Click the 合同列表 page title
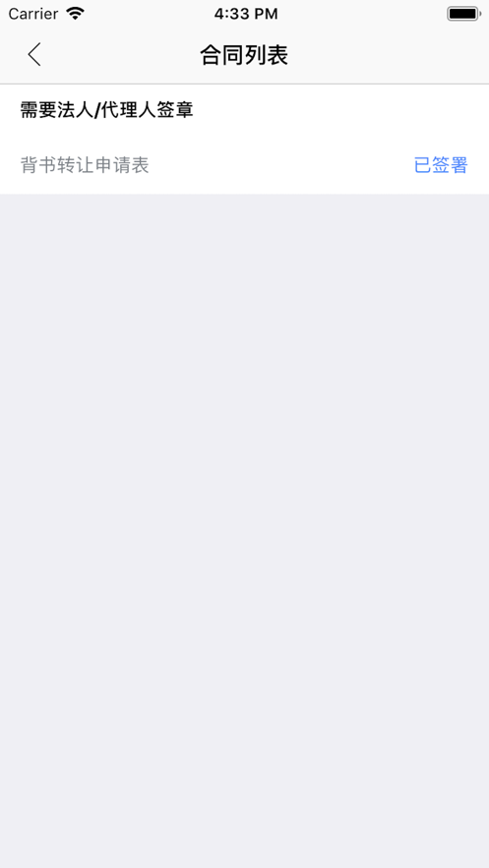 click(244, 55)
